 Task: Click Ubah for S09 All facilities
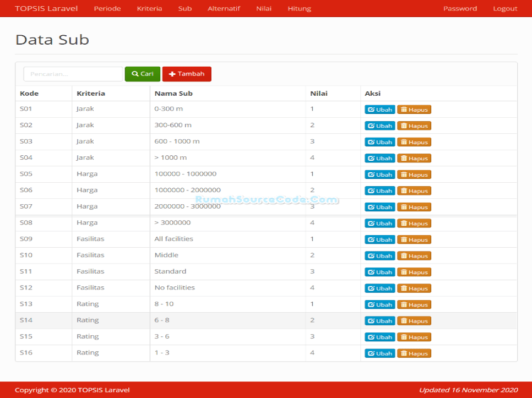(379, 239)
